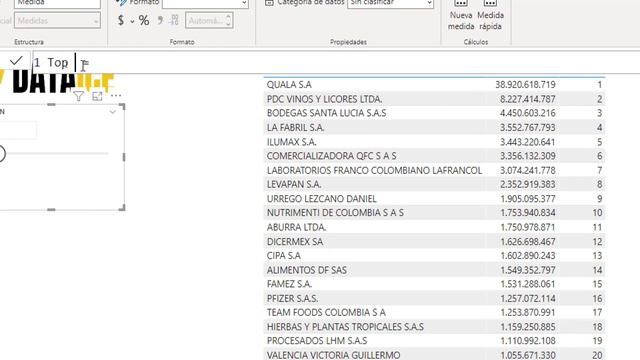Select LA FABRIL S.A. row
Image resolution: width=640 pixels, height=360 pixels.
[434, 127]
